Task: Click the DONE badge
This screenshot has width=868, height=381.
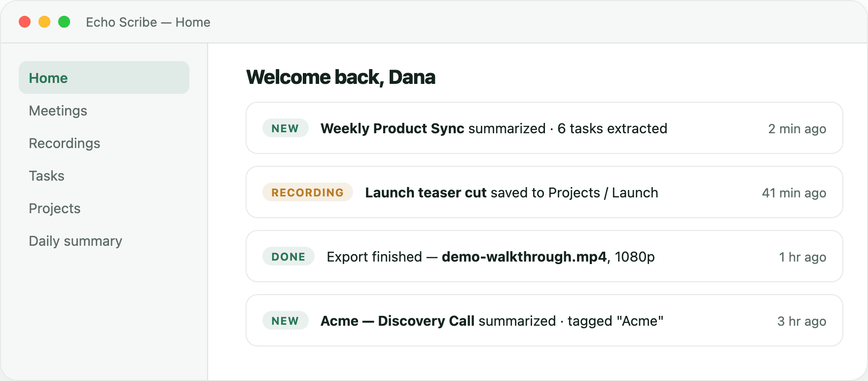Action: [x=288, y=257]
